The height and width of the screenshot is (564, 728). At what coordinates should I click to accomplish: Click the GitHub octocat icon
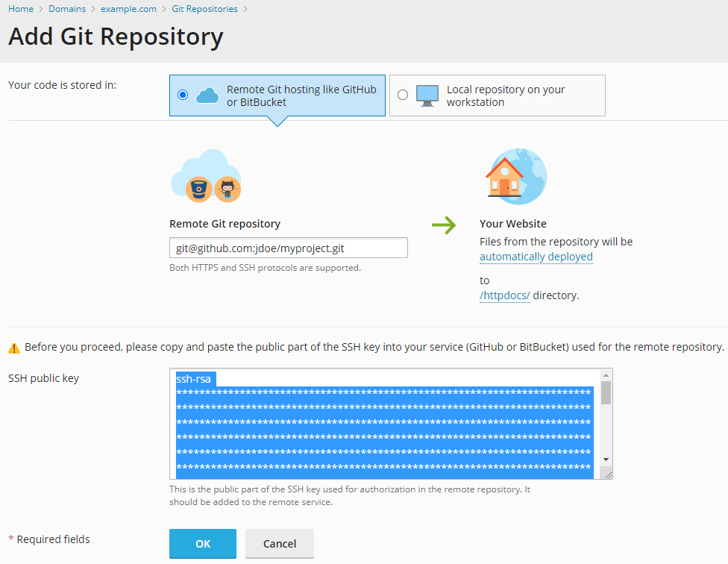click(x=228, y=189)
